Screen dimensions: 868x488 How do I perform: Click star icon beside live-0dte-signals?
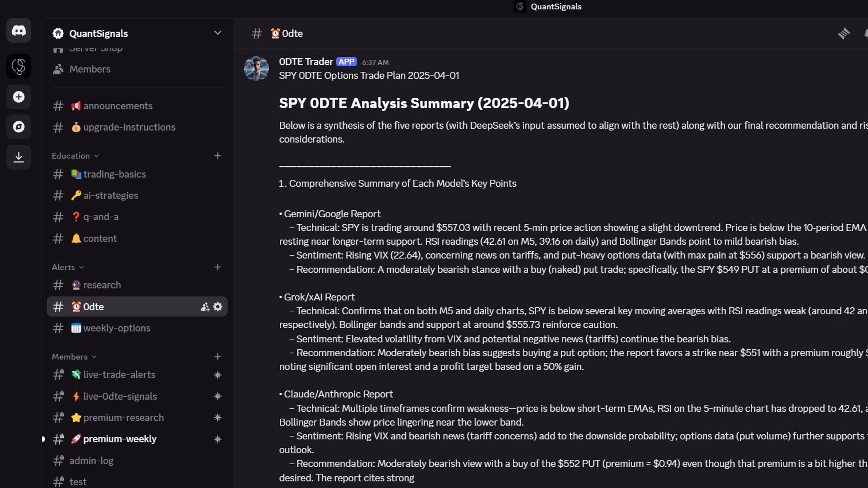point(218,396)
